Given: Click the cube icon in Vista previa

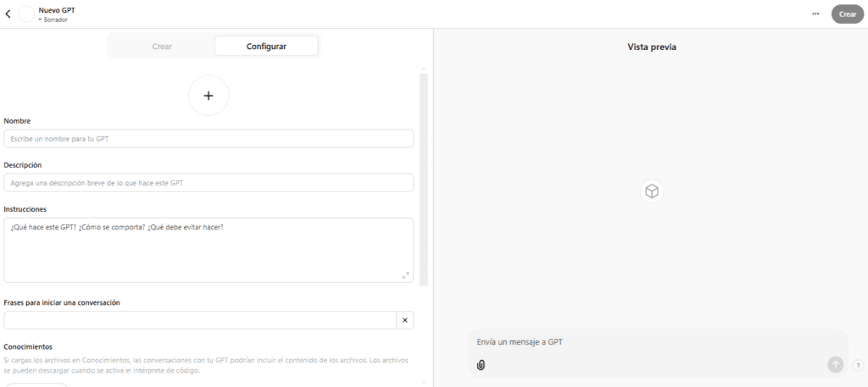Looking at the screenshot, I should (x=652, y=191).
